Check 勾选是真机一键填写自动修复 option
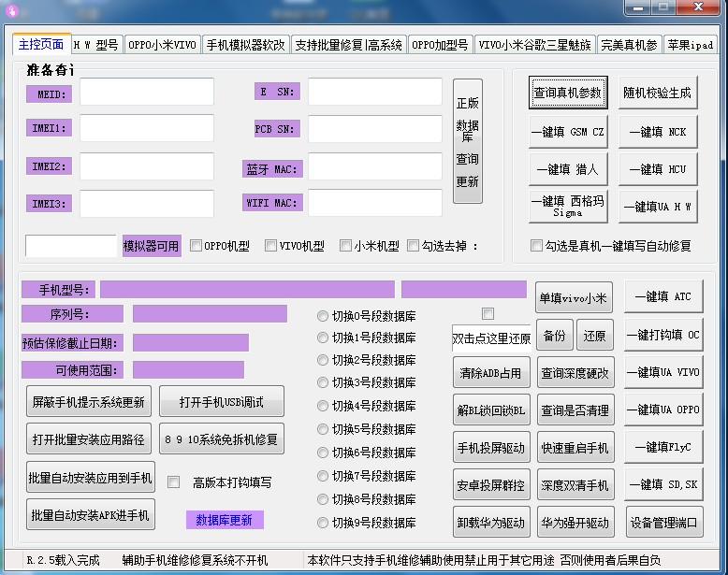728x575 pixels. click(x=536, y=246)
